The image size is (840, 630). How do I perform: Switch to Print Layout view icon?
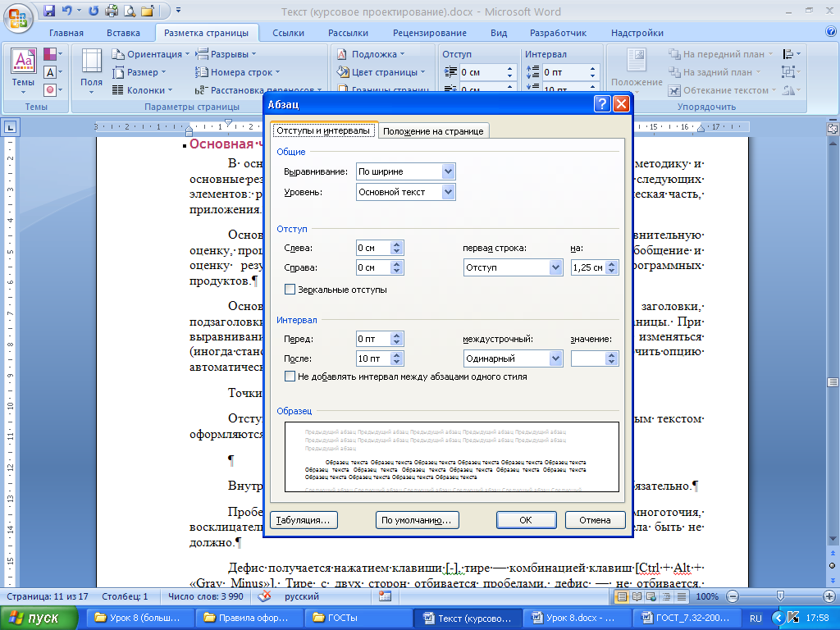(x=622, y=596)
